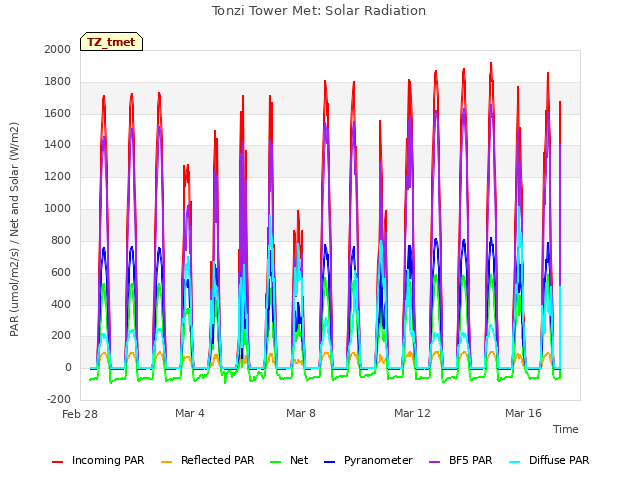640x480 pixels.
Task: Click the green Net legend swatch
Action: pyautogui.click(x=276, y=462)
